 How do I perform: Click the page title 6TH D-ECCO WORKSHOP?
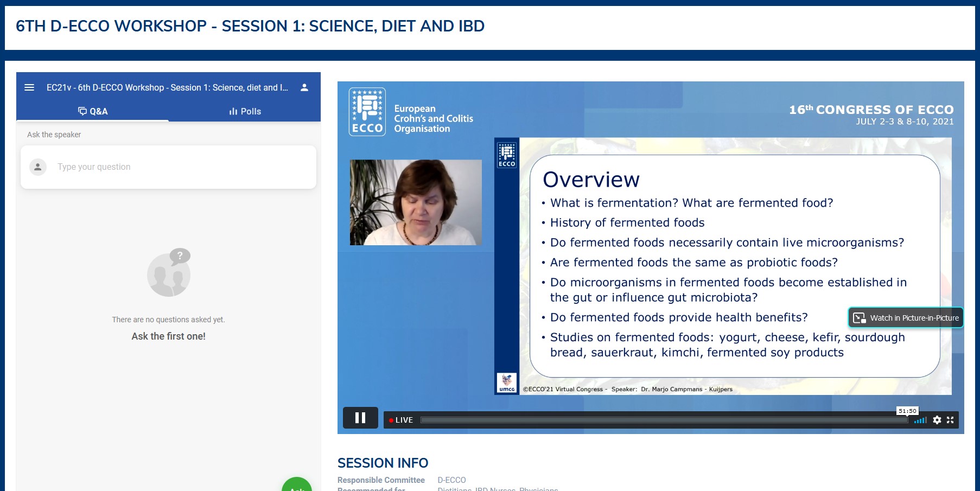click(250, 26)
